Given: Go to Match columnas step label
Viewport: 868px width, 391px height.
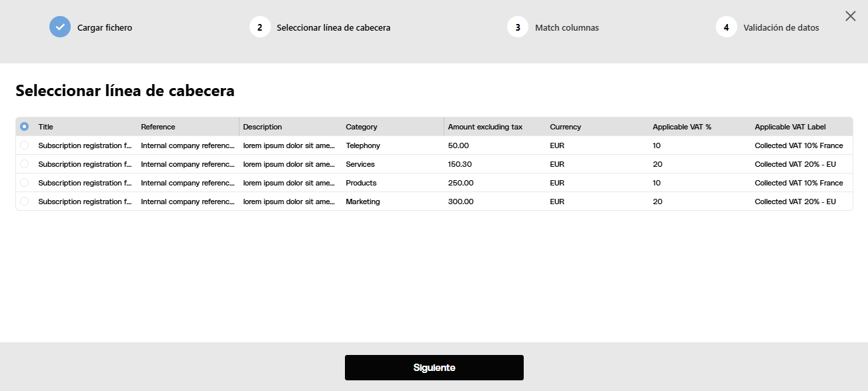Looking at the screenshot, I should coord(567,28).
